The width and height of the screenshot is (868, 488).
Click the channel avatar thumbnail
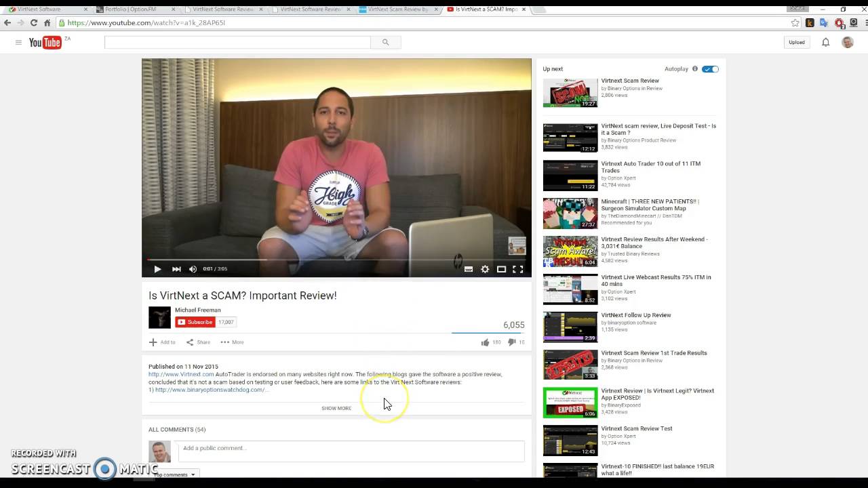(160, 317)
